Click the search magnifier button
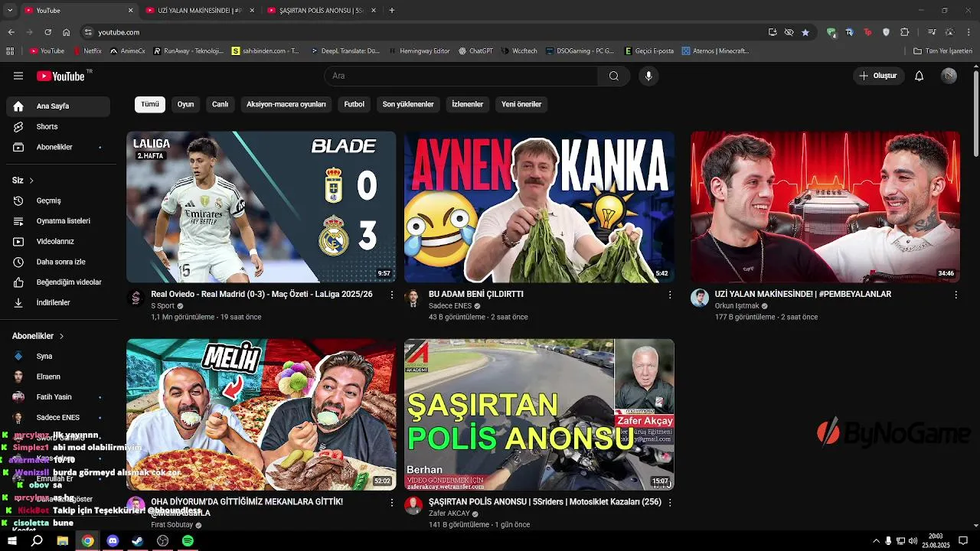The width and height of the screenshot is (980, 551). click(x=613, y=76)
